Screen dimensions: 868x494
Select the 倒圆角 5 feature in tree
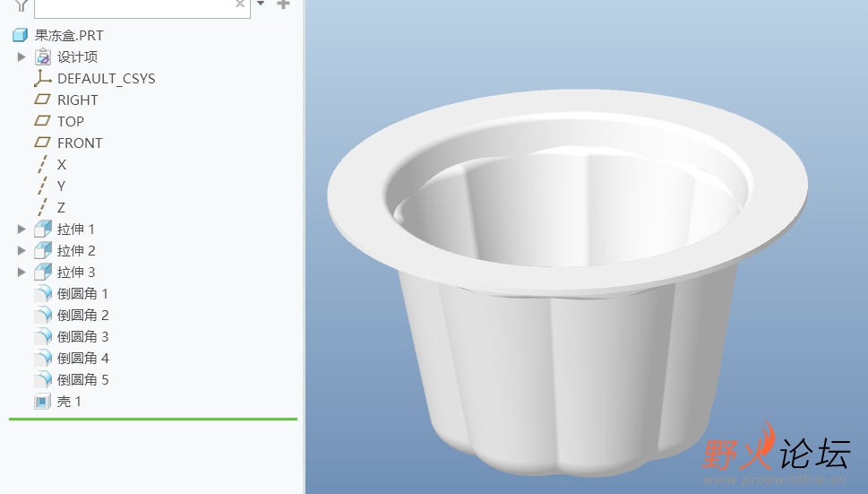(72, 379)
